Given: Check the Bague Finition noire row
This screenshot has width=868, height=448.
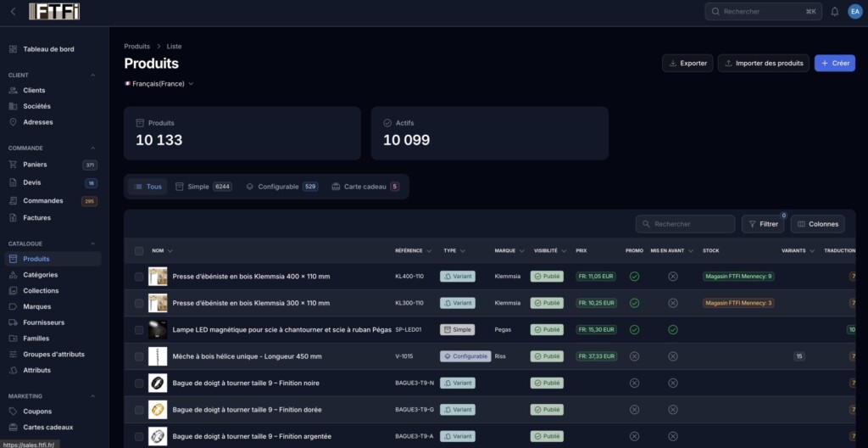Looking at the screenshot, I should pyautogui.click(x=139, y=384).
